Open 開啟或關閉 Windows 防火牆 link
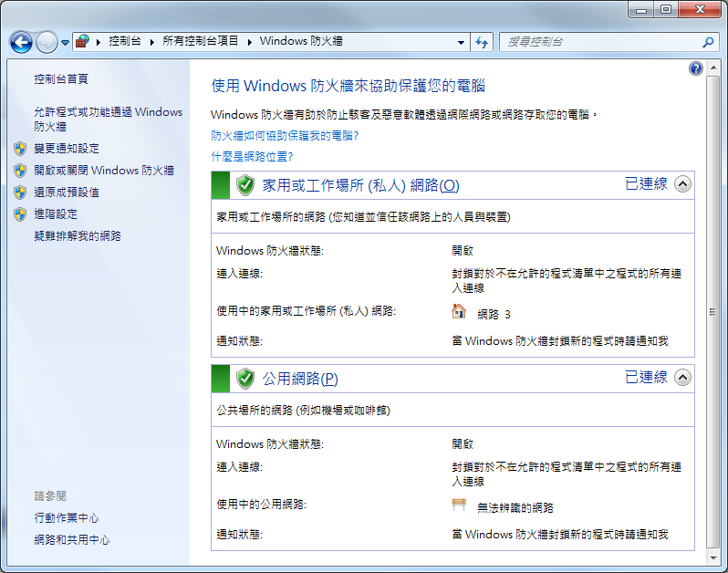Viewport: 728px width, 573px height. click(103, 170)
